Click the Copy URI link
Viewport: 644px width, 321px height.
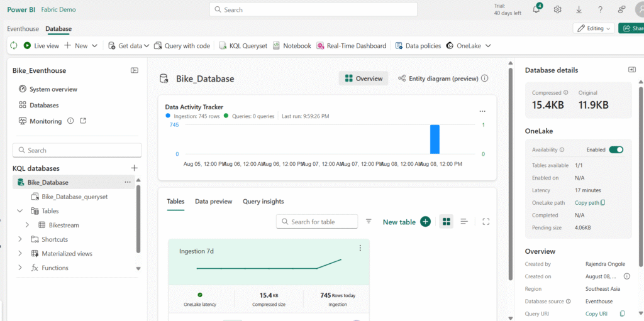click(596, 313)
